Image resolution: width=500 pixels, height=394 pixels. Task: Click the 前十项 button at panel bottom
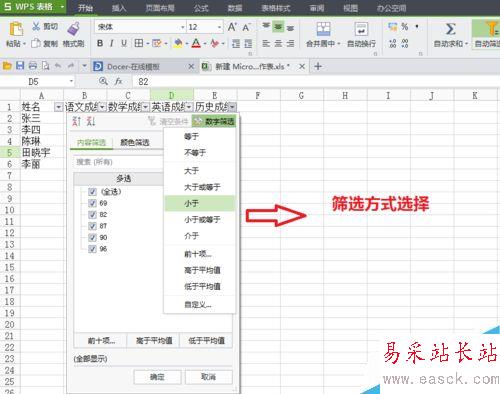click(x=101, y=341)
